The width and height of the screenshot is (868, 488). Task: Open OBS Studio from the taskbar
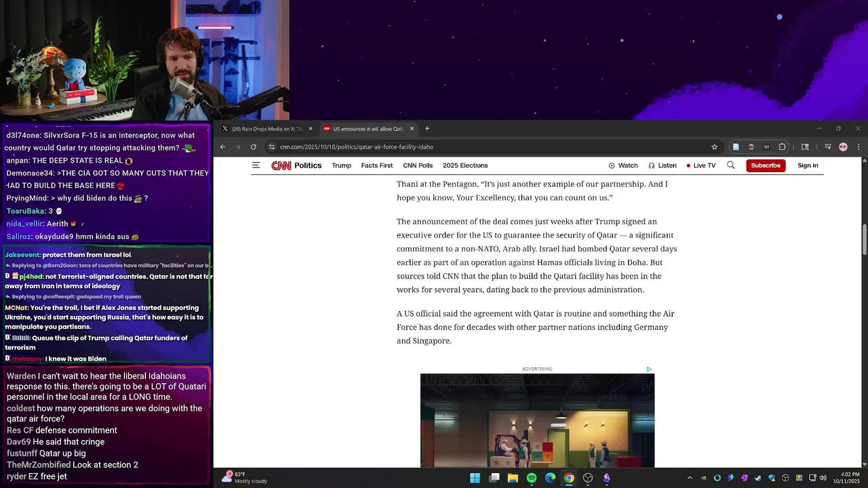point(588,478)
